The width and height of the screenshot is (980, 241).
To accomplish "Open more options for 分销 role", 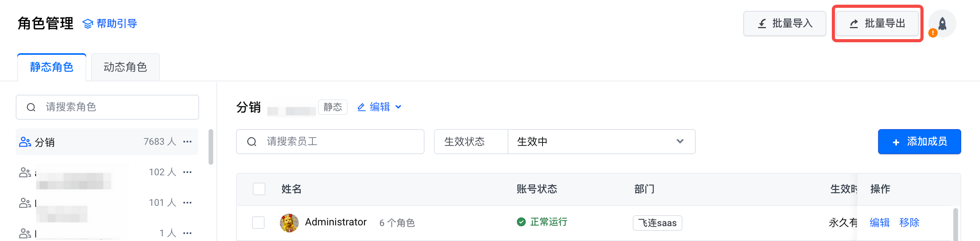I will pos(187,142).
